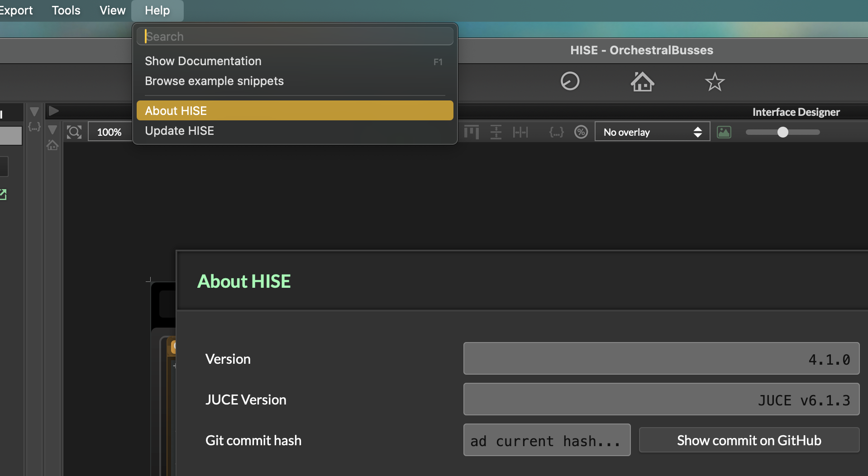This screenshot has height=476, width=868.
Task: Click the zoom-to-fit magnifier icon
Action: tap(74, 132)
